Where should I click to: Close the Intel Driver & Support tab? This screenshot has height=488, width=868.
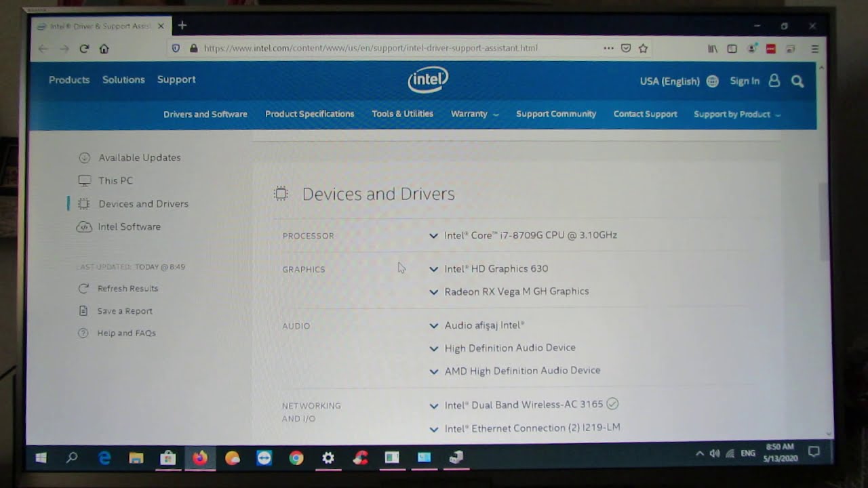161,26
